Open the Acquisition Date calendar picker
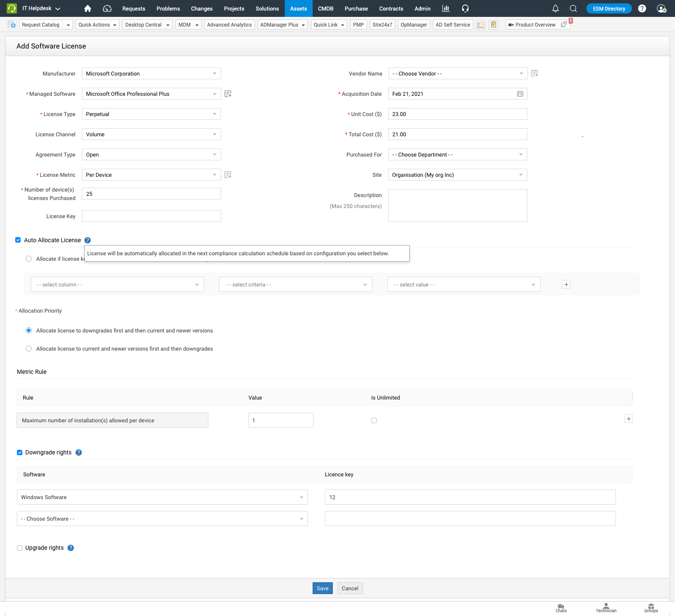Screen dimensions: 675x616 [x=520, y=94]
